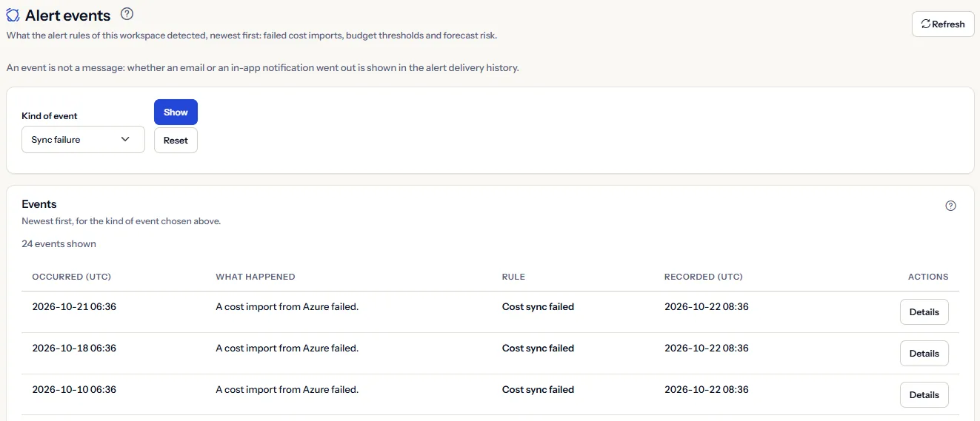The height and width of the screenshot is (421, 980).
Task: Click the RULE column header
Action: tap(513, 277)
